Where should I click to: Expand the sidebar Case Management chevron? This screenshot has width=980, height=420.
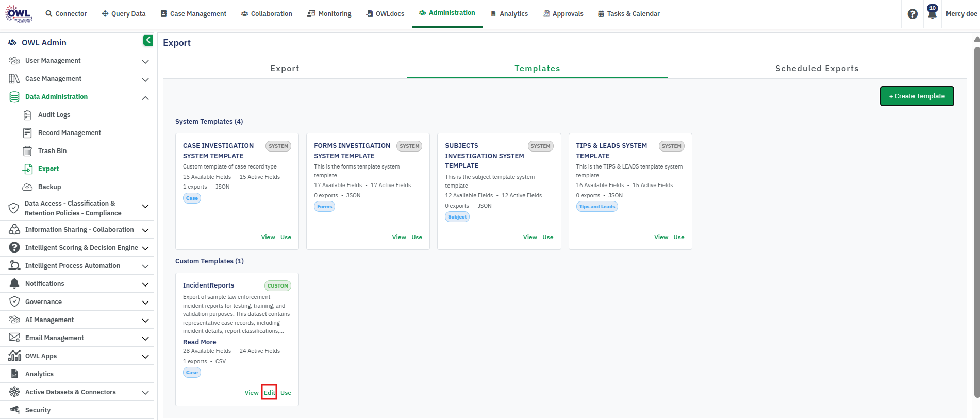pos(145,79)
